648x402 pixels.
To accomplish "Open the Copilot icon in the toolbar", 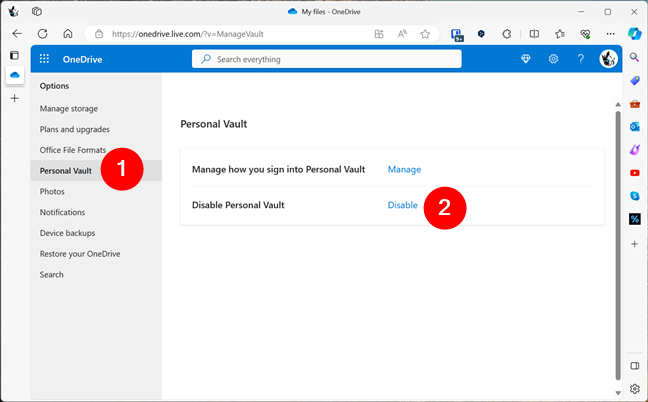I will (x=634, y=33).
